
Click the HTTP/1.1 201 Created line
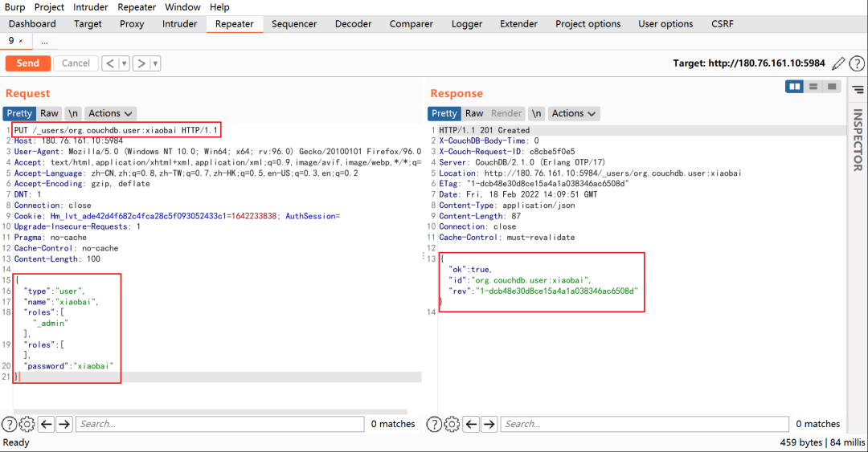click(485, 131)
